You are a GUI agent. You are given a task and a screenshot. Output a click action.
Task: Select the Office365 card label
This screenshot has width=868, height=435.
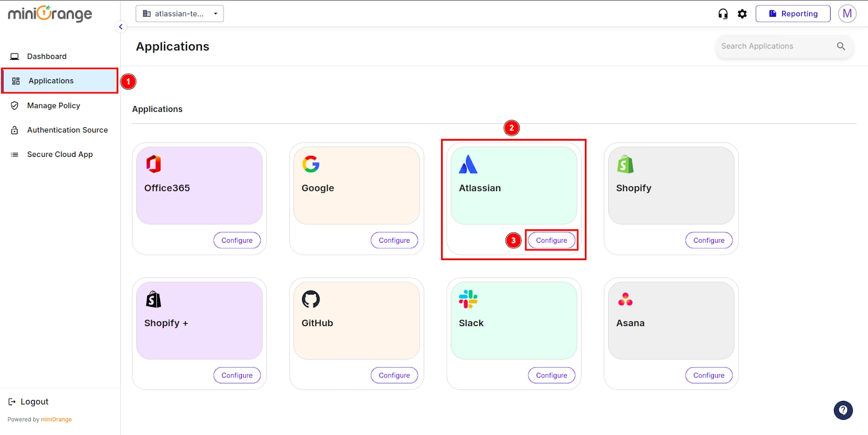coord(167,188)
